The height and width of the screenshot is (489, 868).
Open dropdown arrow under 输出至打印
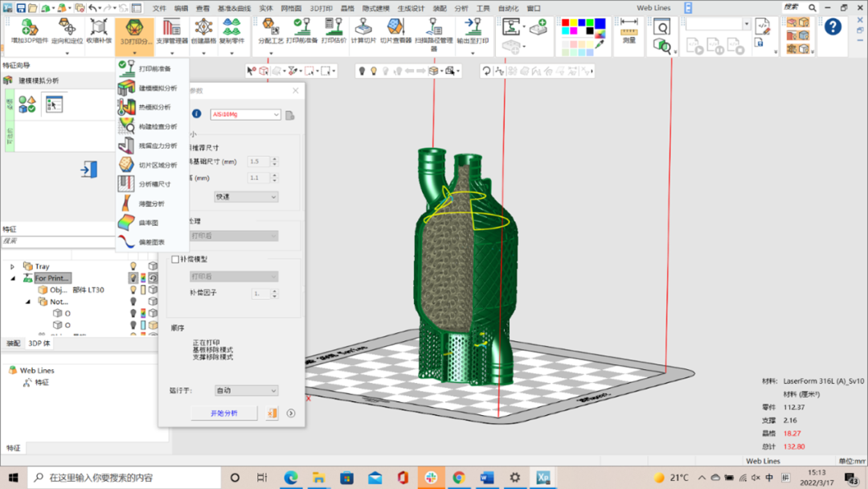point(473,53)
